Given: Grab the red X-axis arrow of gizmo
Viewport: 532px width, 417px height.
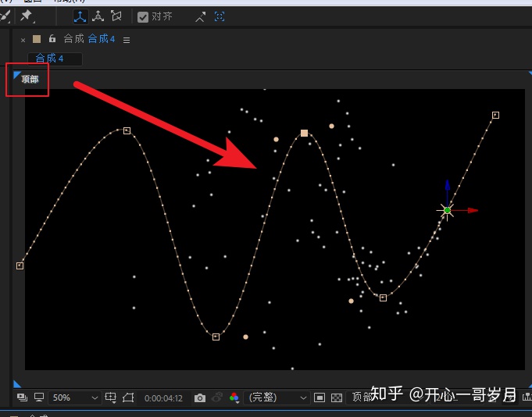Looking at the screenshot, I should click(472, 211).
